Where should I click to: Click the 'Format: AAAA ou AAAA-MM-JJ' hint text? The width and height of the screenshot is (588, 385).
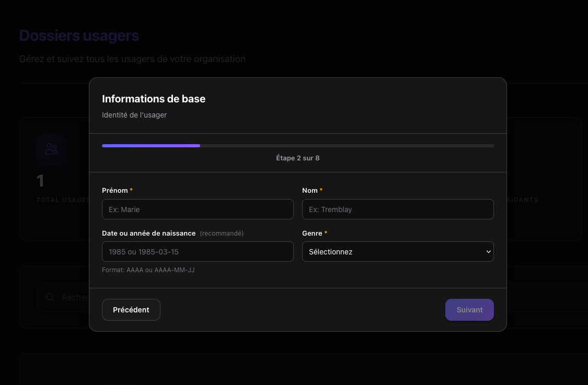pyautogui.click(x=148, y=270)
